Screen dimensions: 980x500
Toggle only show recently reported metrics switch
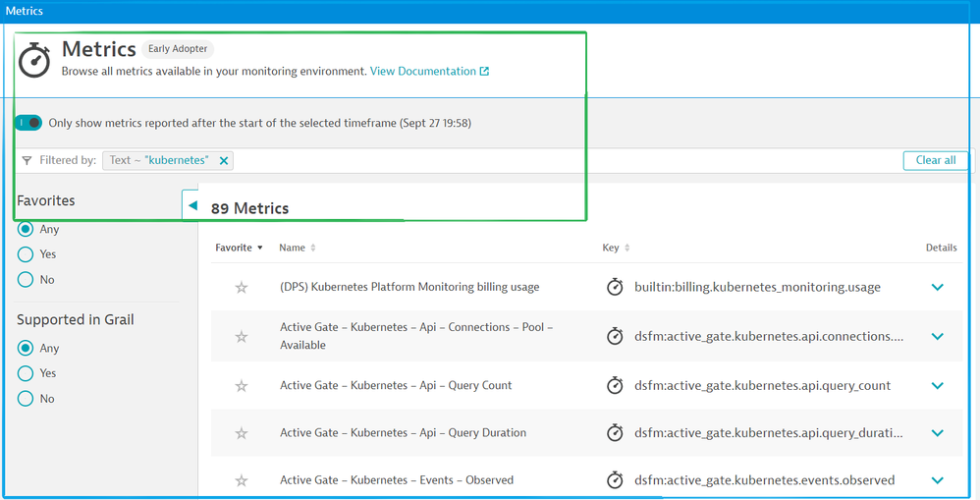28,123
